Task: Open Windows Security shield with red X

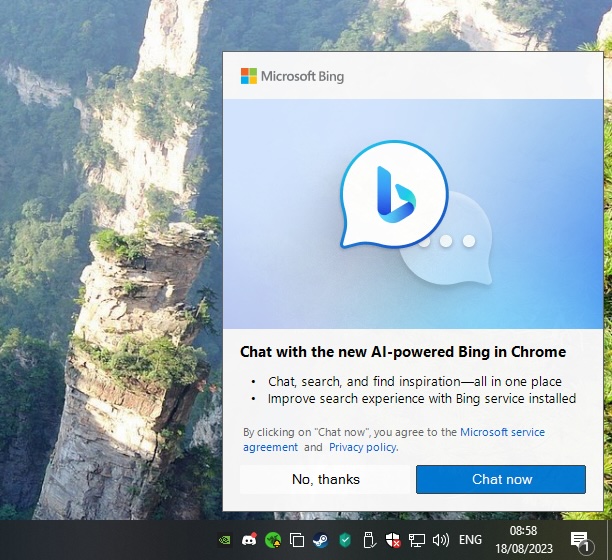Action: 393,540
